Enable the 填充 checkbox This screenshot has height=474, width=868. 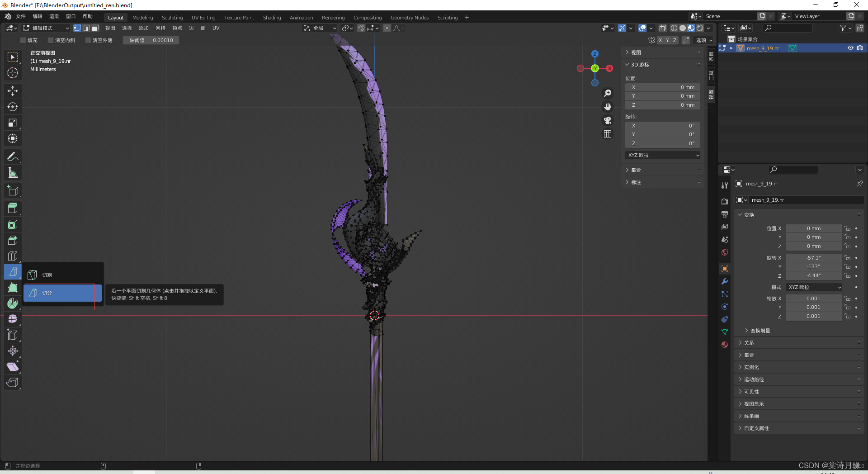click(x=23, y=40)
